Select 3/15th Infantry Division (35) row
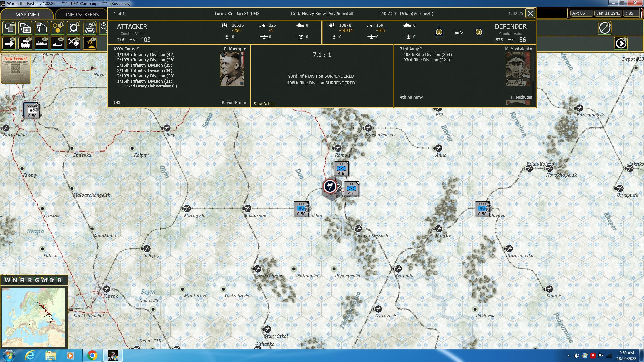Viewport: 644px width, 362px height. point(145,65)
